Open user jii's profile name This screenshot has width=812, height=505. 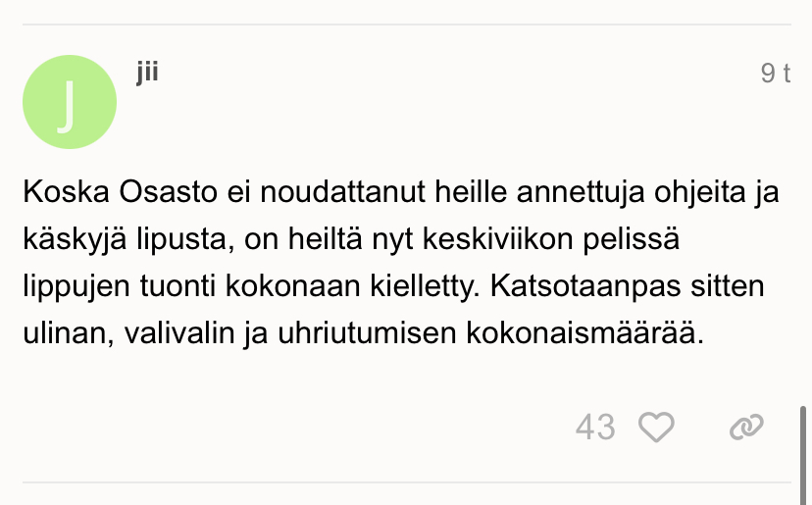pos(147,75)
